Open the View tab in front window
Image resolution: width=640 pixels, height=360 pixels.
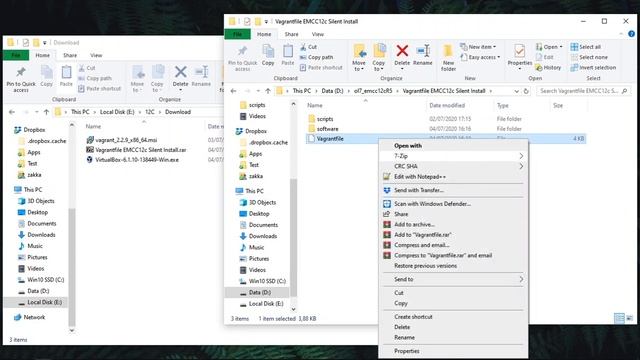tap(318, 34)
